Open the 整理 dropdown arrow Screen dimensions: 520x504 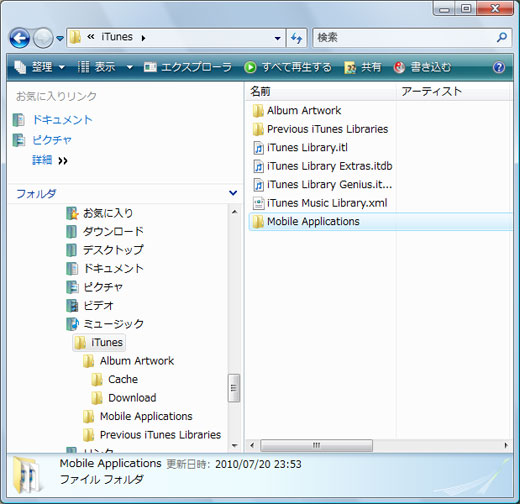(62, 67)
